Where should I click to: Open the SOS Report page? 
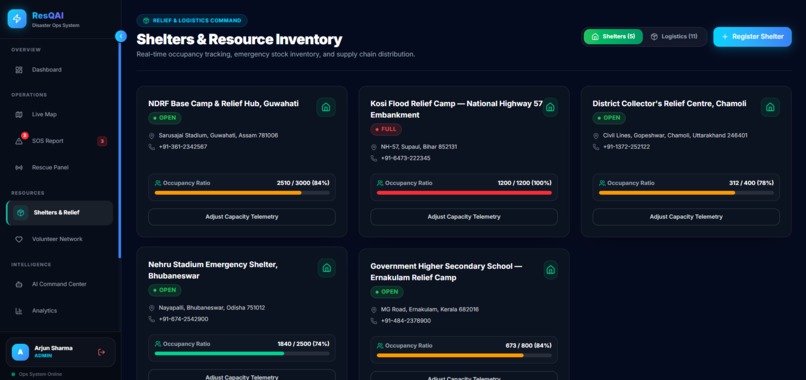[60, 141]
